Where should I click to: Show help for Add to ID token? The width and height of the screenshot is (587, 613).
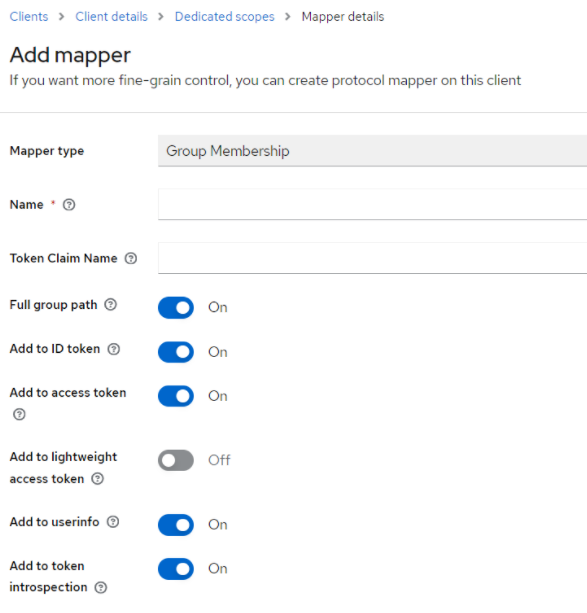(x=114, y=349)
